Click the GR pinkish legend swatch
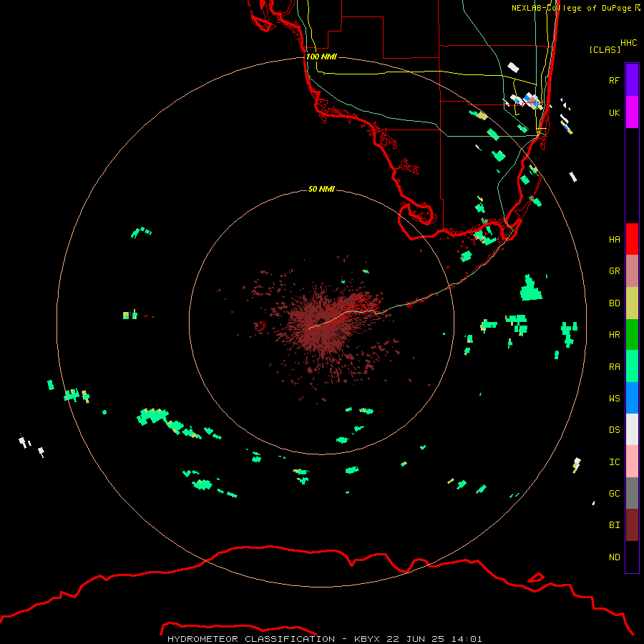Image resolution: width=644 pixels, height=644 pixels. tap(632, 271)
